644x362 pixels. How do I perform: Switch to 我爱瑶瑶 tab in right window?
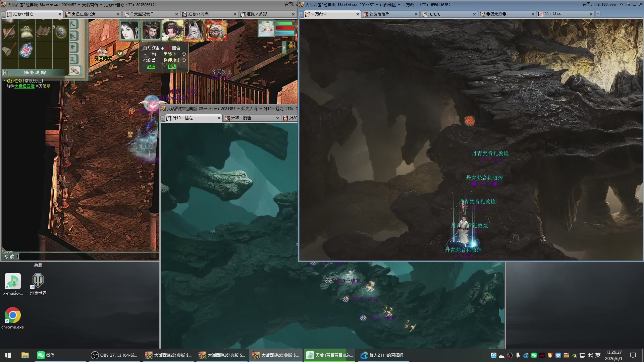tap(390, 14)
